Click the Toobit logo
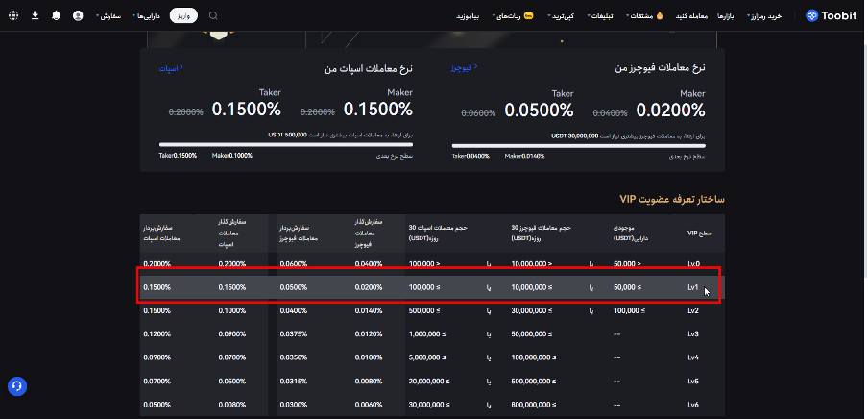The height and width of the screenshot is (419, 868). tap(832, 15)
